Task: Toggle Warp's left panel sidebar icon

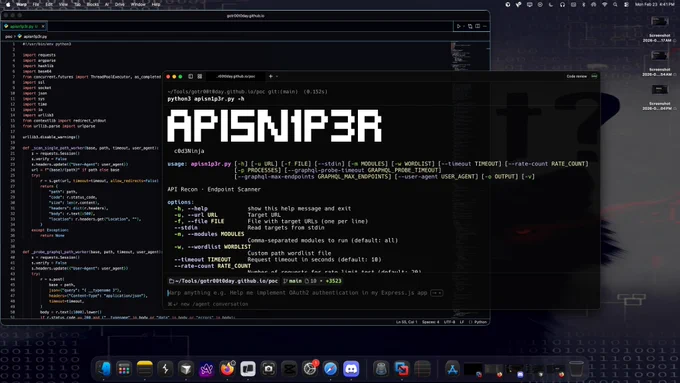Action: pyautogui.click(x=190, y=76)
